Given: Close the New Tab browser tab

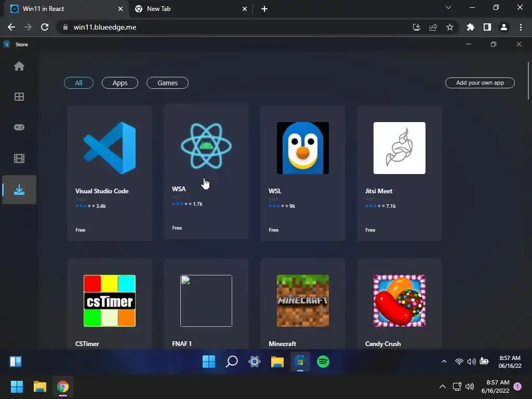Looking at the screenshot, I should pyautogui.click(x=245, y=9).
